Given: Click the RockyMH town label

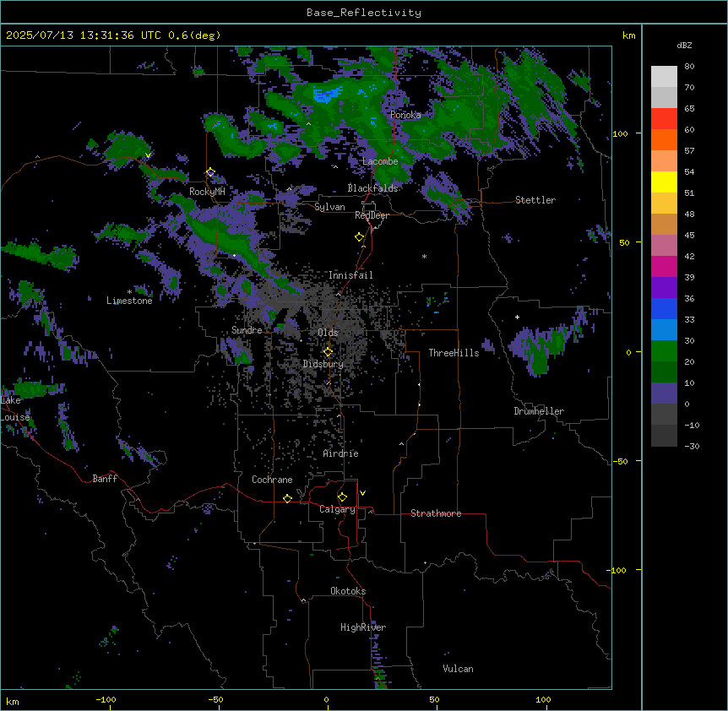Looking at the screenshot, I should tap(207, 192).
